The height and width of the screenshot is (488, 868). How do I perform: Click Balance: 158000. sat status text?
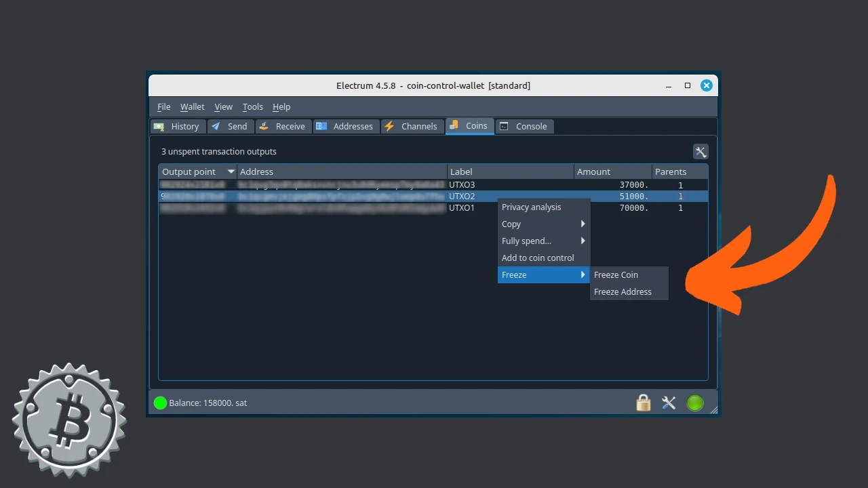(208, 403)
